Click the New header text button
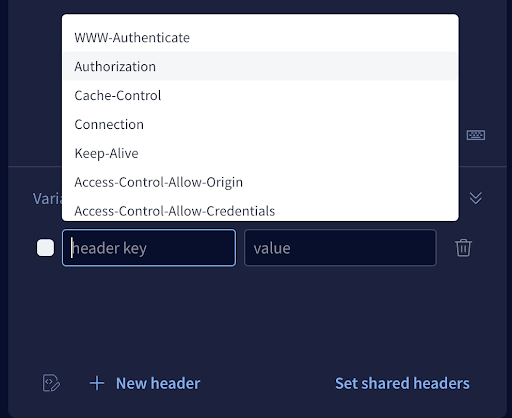Viewport: 512px width, 418px height. [158, 383]
